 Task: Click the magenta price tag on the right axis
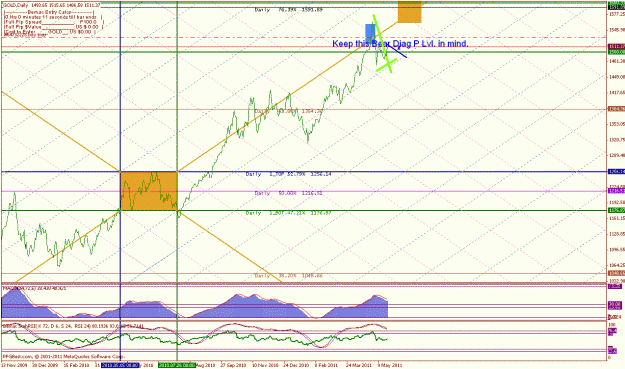click(x=616, y=191)
